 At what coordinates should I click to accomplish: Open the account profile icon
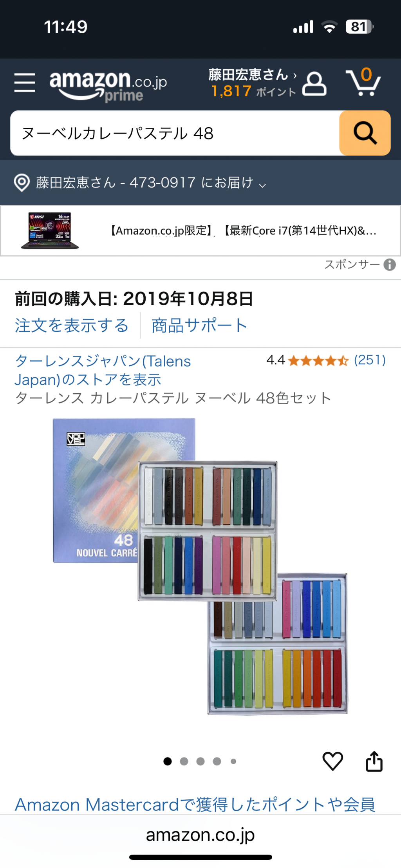314,83
